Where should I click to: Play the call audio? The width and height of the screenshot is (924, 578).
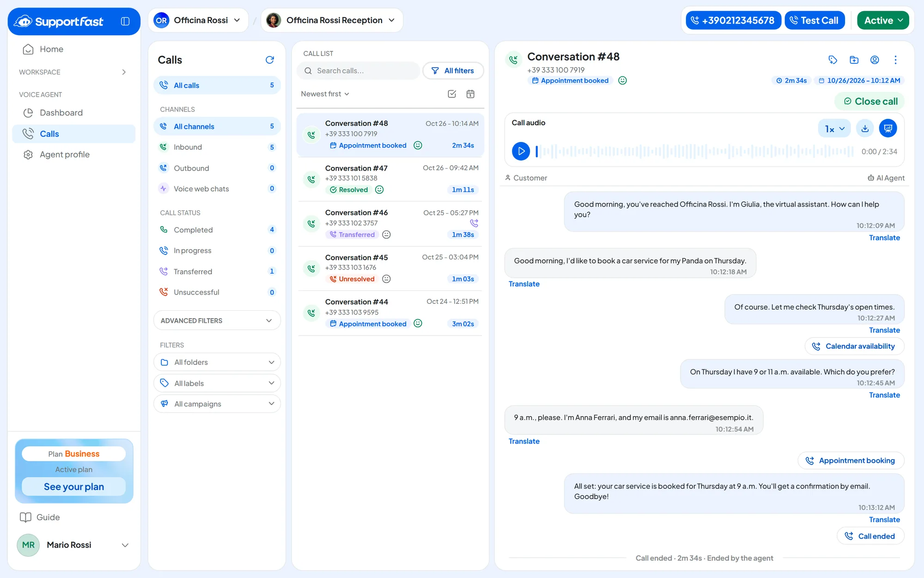(521, 151)
